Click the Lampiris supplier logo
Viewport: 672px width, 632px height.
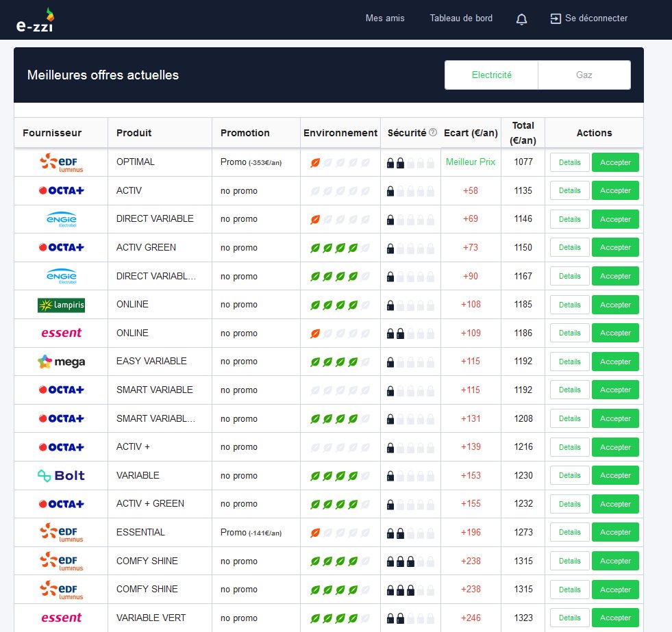coord(61,305)
